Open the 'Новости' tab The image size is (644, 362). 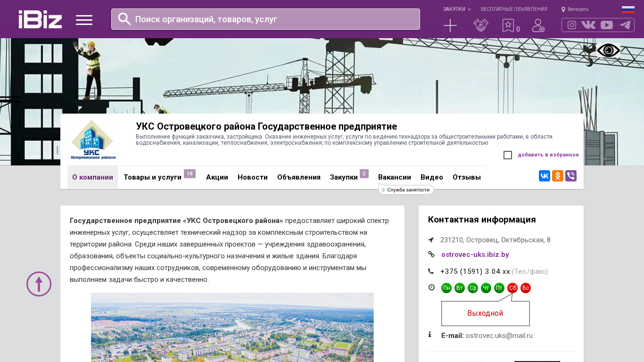pyautogui.click(x=253, y=177)
